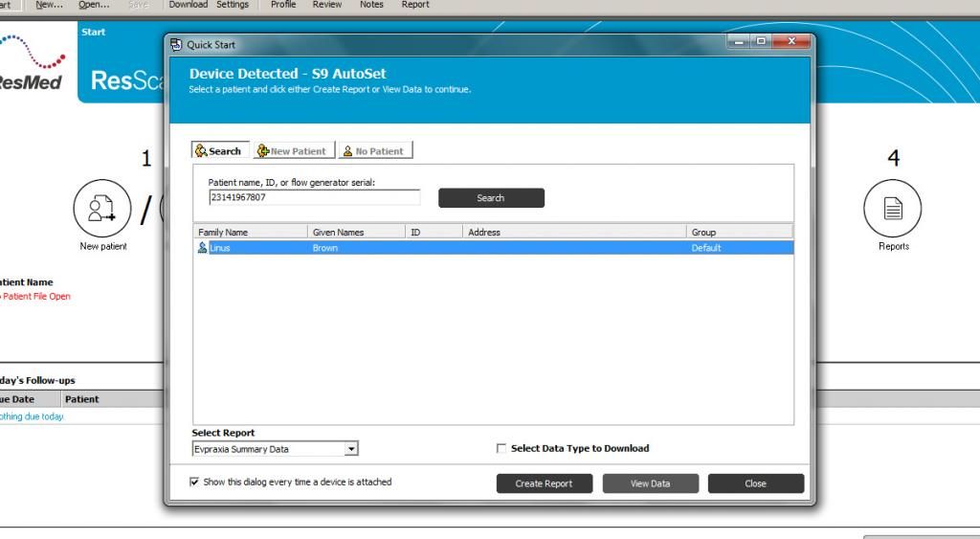Click the dark Search button
980x539 pixels.
coord(491,197)
